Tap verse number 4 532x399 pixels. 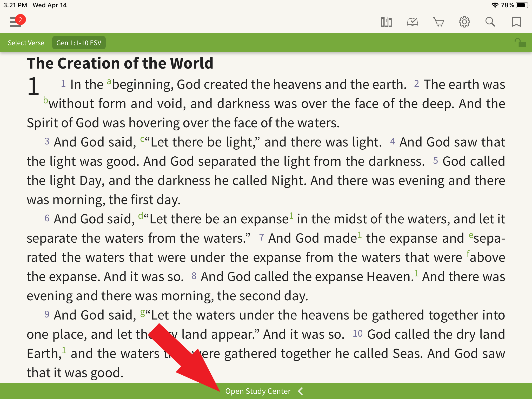coord(393,141)
